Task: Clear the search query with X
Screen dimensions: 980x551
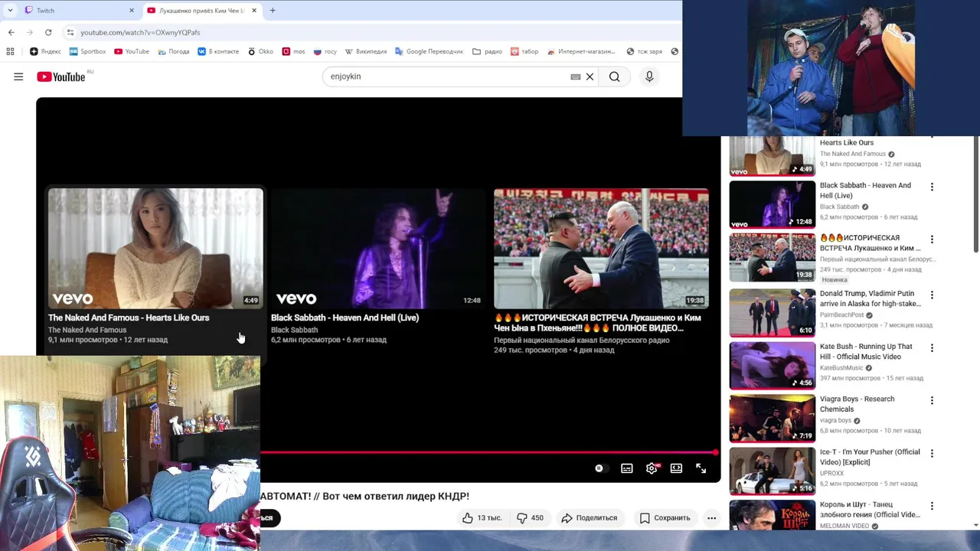Action: [590, 77]
